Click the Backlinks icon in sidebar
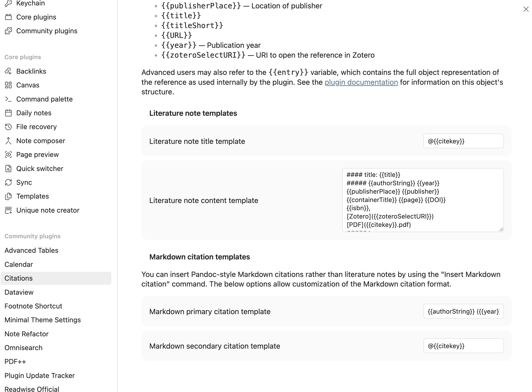Screen dimensions: 532x392 point(8,71)
